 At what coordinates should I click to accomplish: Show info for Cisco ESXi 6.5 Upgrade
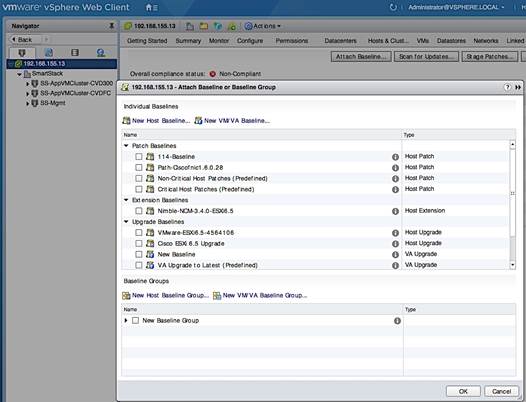396,244
